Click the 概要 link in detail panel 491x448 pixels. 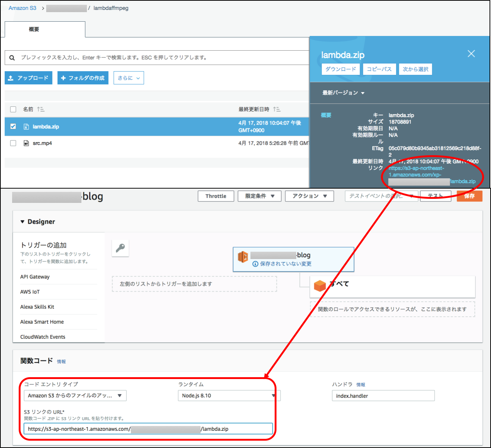click(x=326, y=115)
